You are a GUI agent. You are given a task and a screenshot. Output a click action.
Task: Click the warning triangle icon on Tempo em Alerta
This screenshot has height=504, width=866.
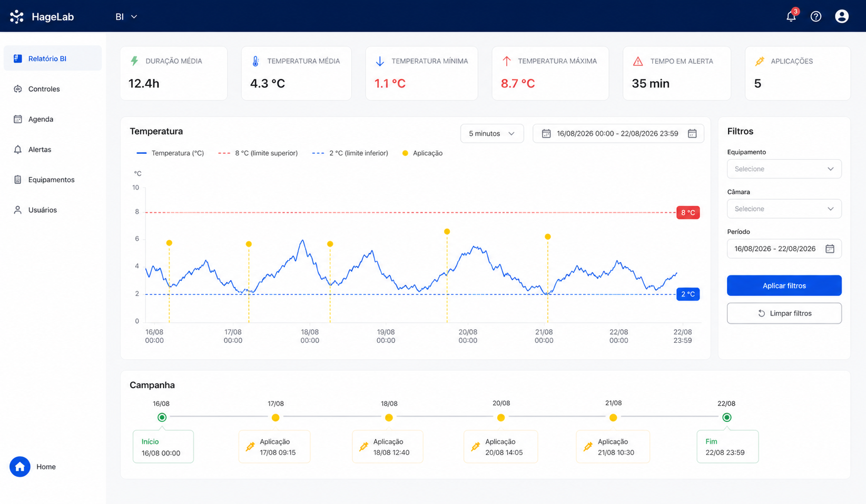coord(638,61)
